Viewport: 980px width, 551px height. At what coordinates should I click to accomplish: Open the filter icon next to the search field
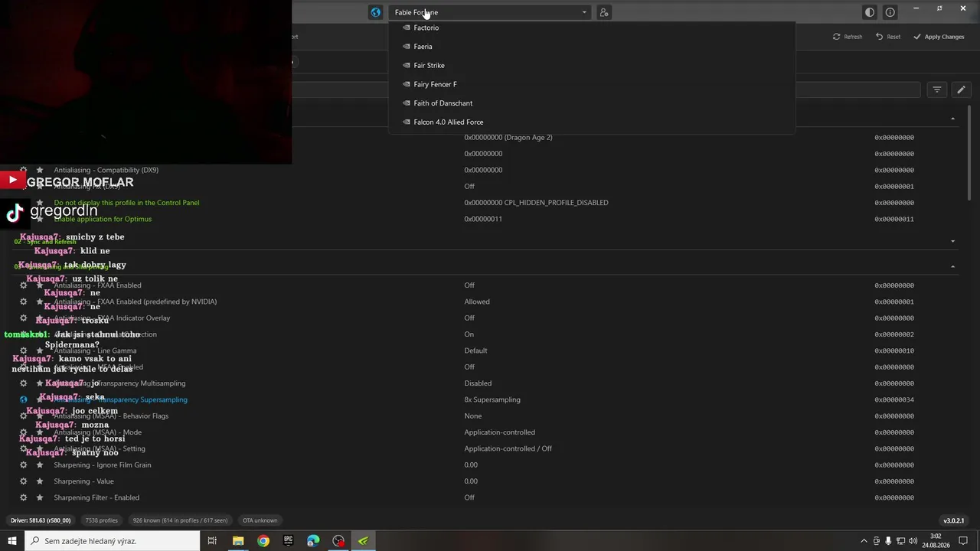pos(936,90)
